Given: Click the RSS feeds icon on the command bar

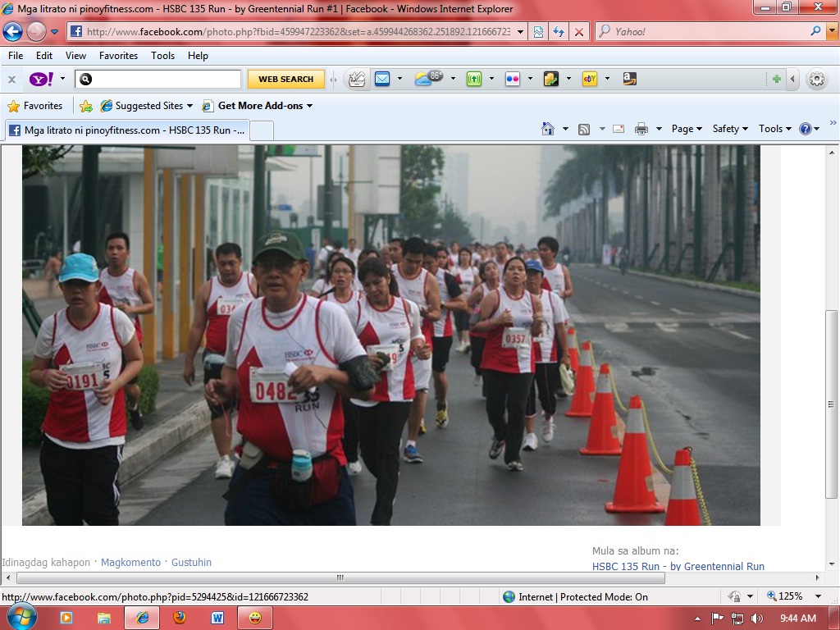Looking at the screenshot, I should point(583,129).
